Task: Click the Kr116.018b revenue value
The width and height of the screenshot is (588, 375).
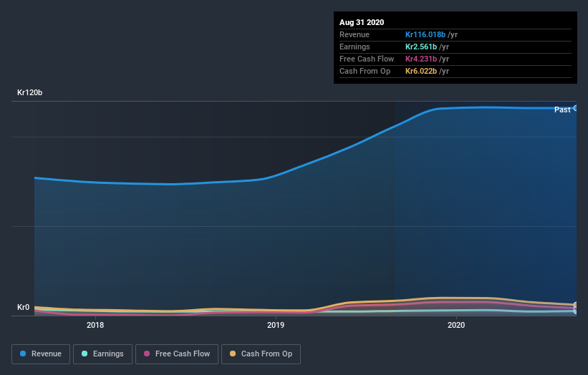Action: point(425,34)
